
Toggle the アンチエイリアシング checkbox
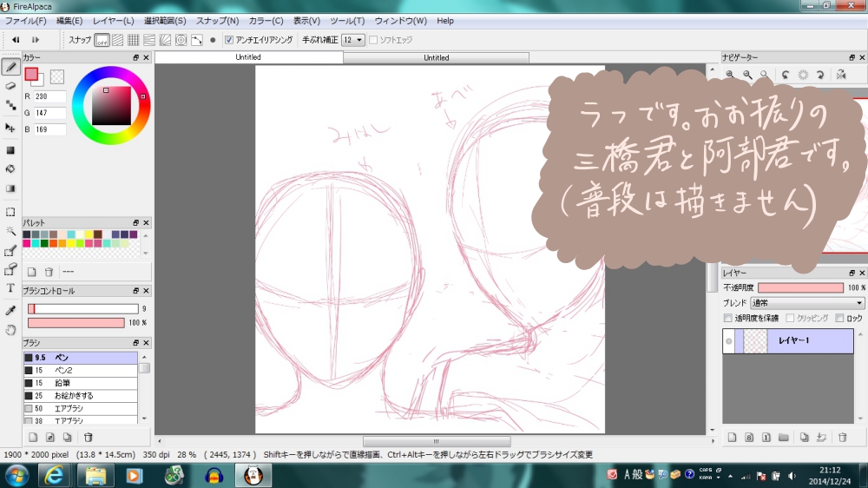(x=228, y=40)
